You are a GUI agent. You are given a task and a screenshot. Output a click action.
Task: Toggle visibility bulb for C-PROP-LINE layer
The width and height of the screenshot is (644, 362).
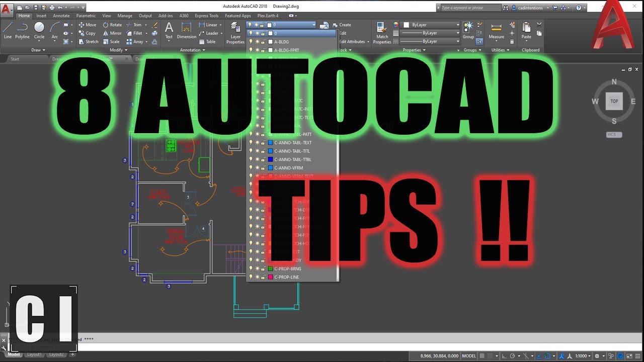pyautogui.click(x=251, y=277)
